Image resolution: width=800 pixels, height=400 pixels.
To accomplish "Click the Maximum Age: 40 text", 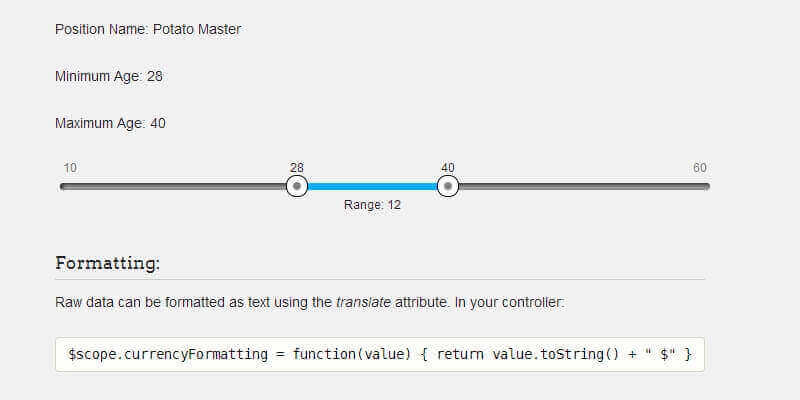I will point(110,123).
